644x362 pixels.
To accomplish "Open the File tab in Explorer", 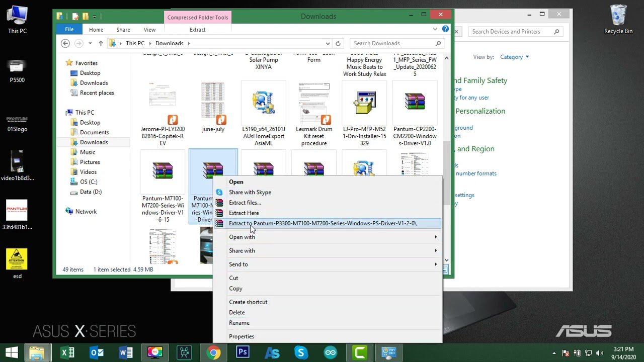I will point(69,30).
